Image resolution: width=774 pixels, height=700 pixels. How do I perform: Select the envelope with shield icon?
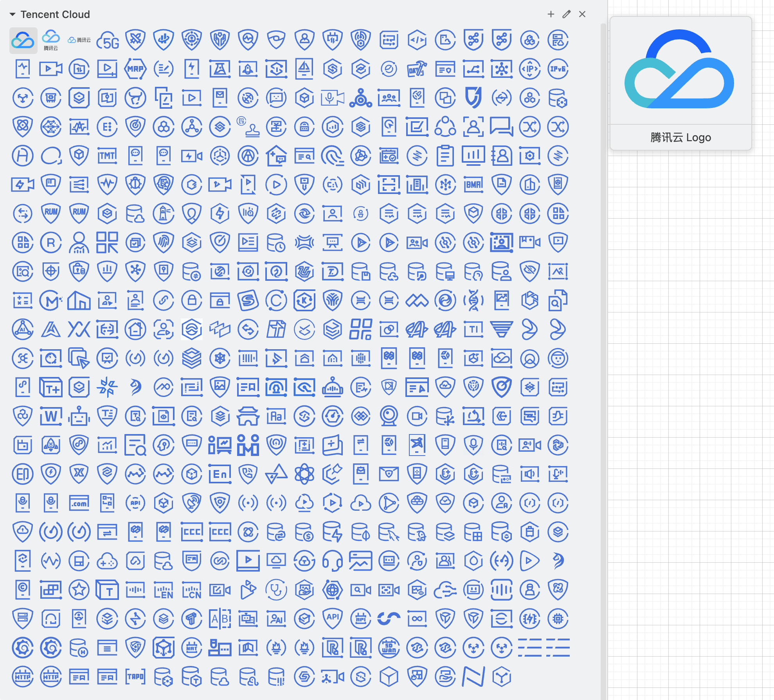(x=389, y=474)
